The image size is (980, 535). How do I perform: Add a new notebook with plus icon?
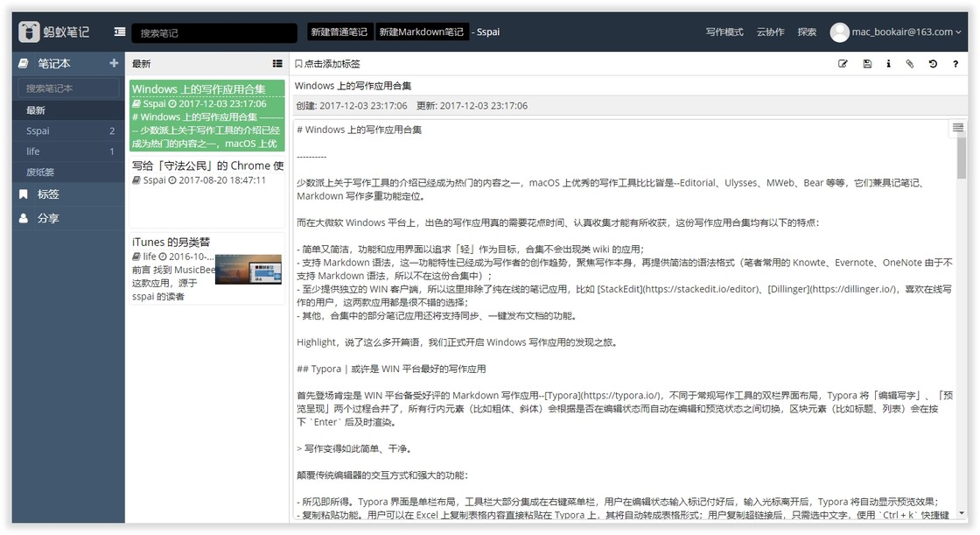[x=114, y=63]
